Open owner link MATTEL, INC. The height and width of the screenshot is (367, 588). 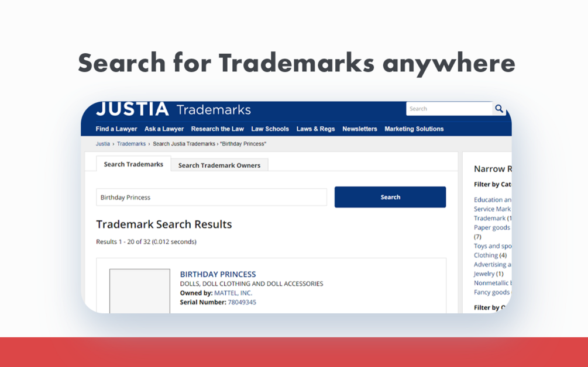233,293
